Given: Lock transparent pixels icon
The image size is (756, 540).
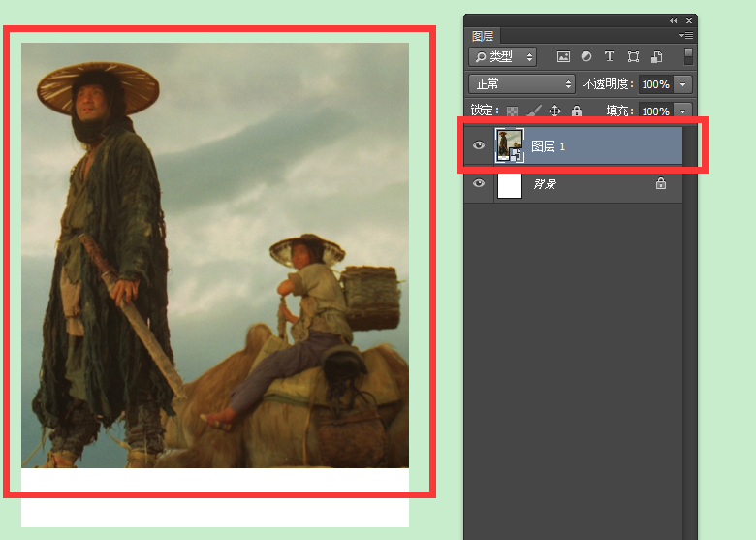Looking at the screenshot, I should 512,111.
